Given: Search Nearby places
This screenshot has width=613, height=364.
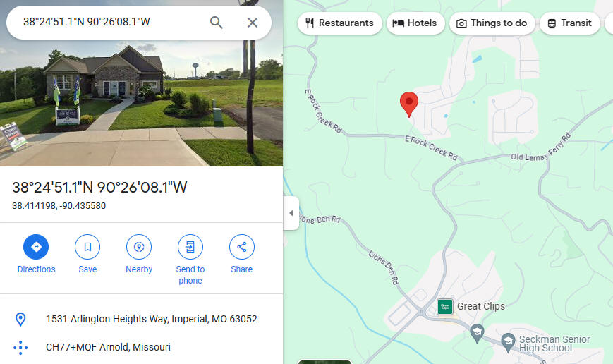Looking at the screenshot, I should 139,254.
